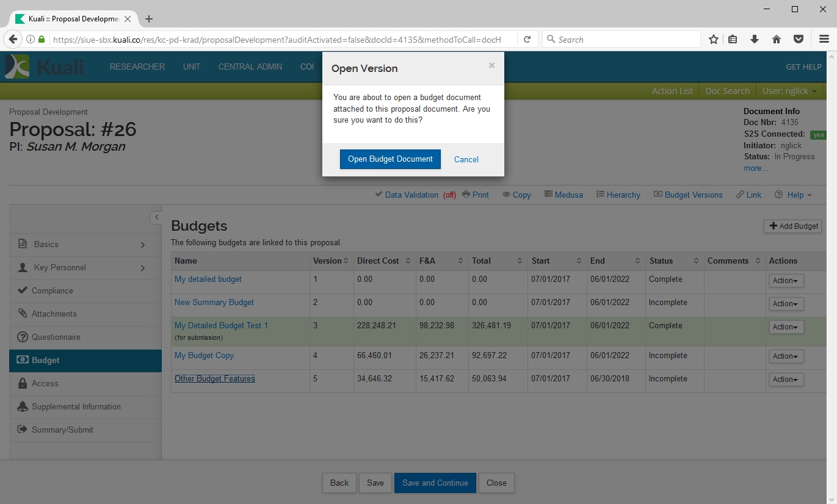Open the Firefox hamburger menu
The image size is (837, 504).
[824, 40]
